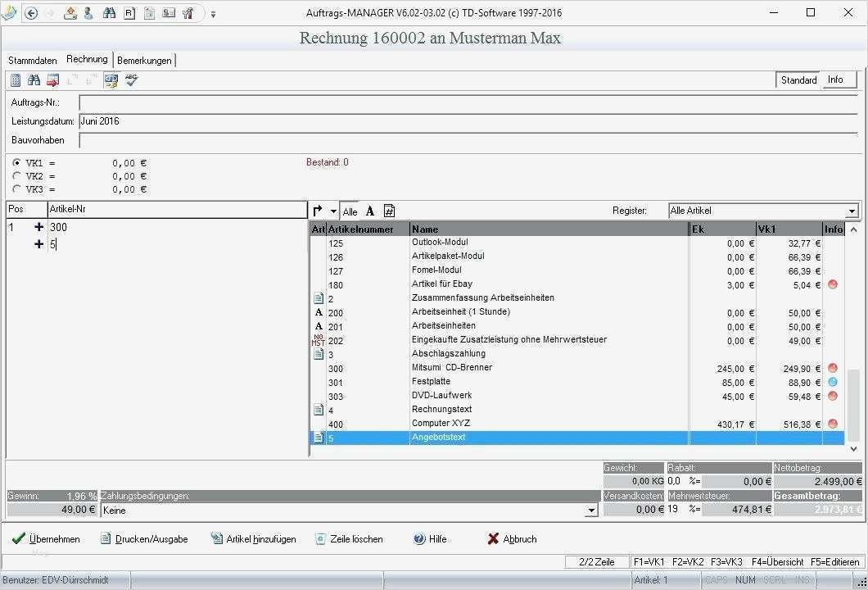Image resolution: width=868 pixels, height=590 pixels.
Task: Select the DVD-Laufwerk row
Action: pos(576,396)
